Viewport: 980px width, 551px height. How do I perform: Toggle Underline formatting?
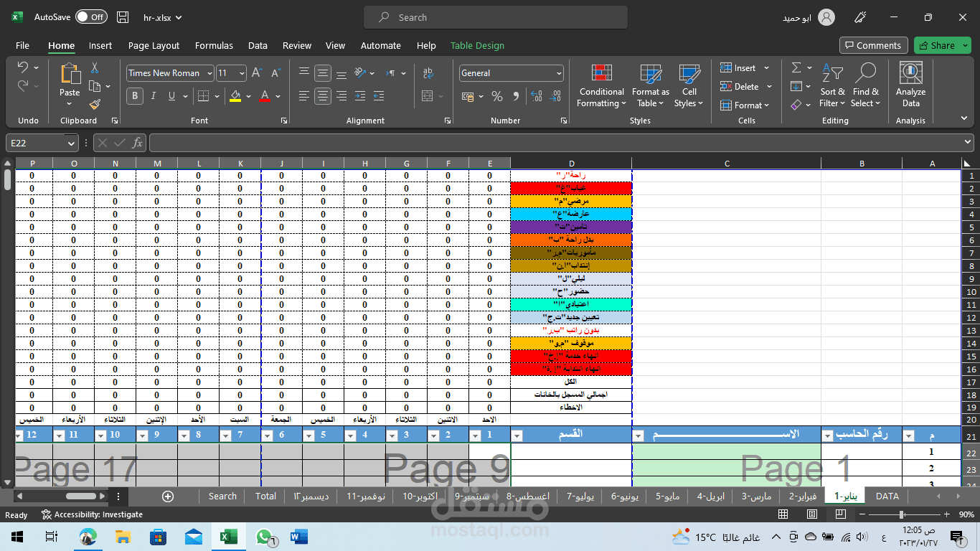click(171, 96)
